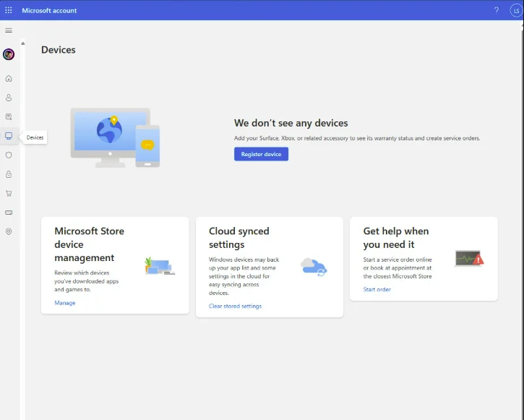Viewport: 524px width, 420px height.
Task: Click the store devices illustration with plant
Action: [x=160, y=266]
